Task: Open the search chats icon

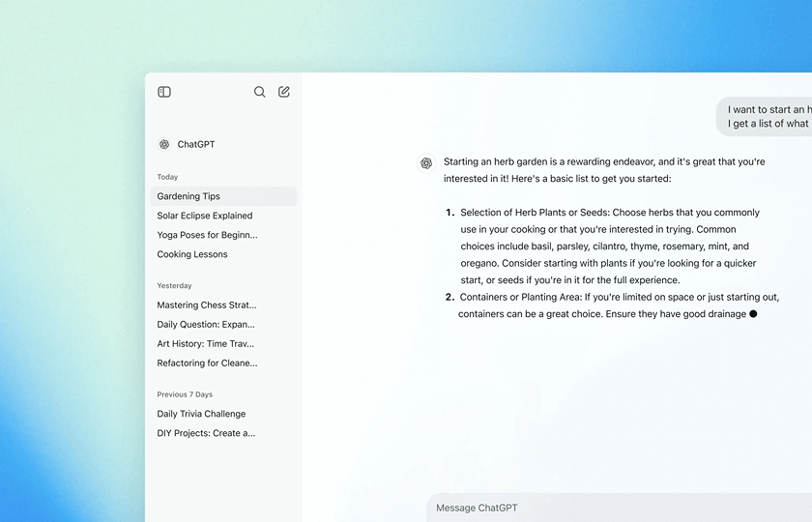Action: pyautogui.click(x=259, y=92)
